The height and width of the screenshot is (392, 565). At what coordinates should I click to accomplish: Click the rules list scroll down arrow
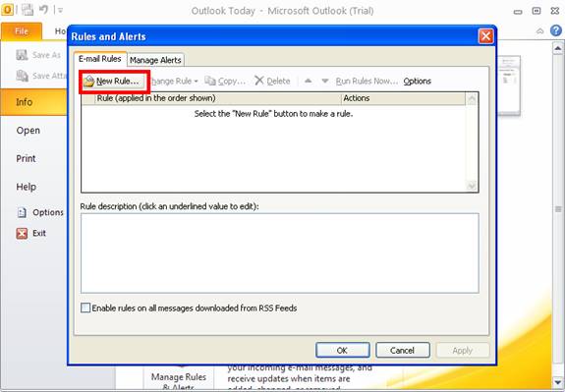click(x=472, y=186)
